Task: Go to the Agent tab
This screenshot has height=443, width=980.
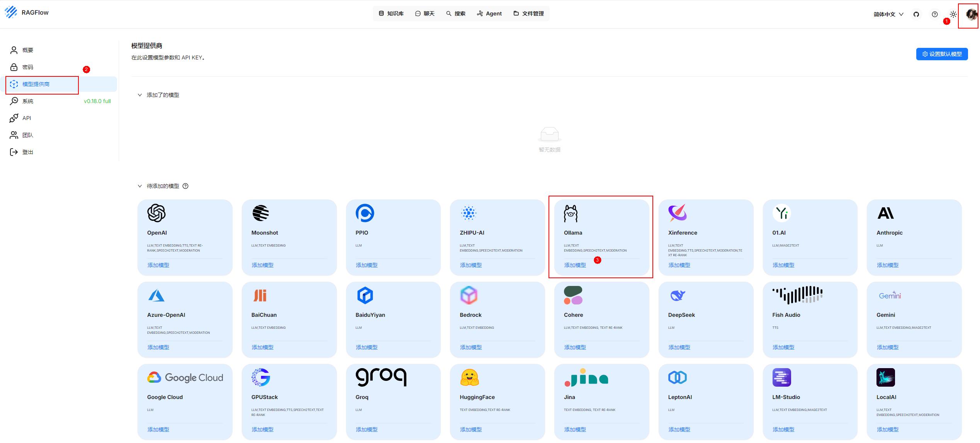Action: (x=489, y=14)
